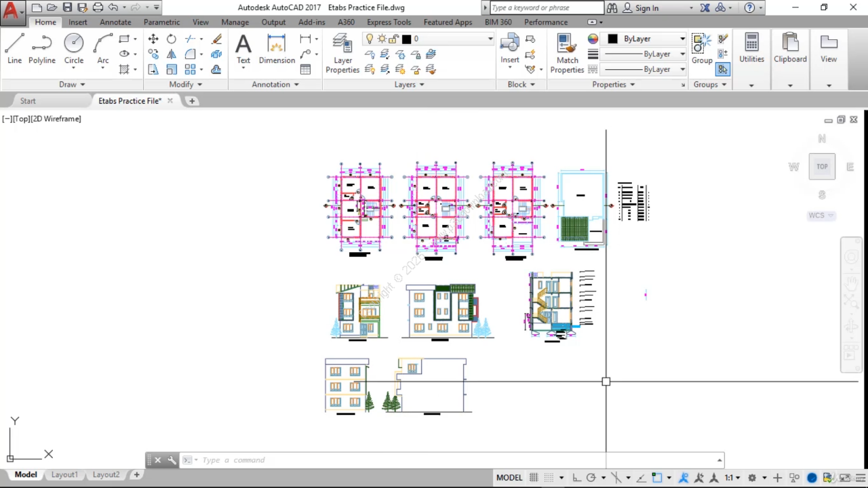This screenshot has width=868, height=488.
Task: Select the Text tool
Action: pos(243,50)
